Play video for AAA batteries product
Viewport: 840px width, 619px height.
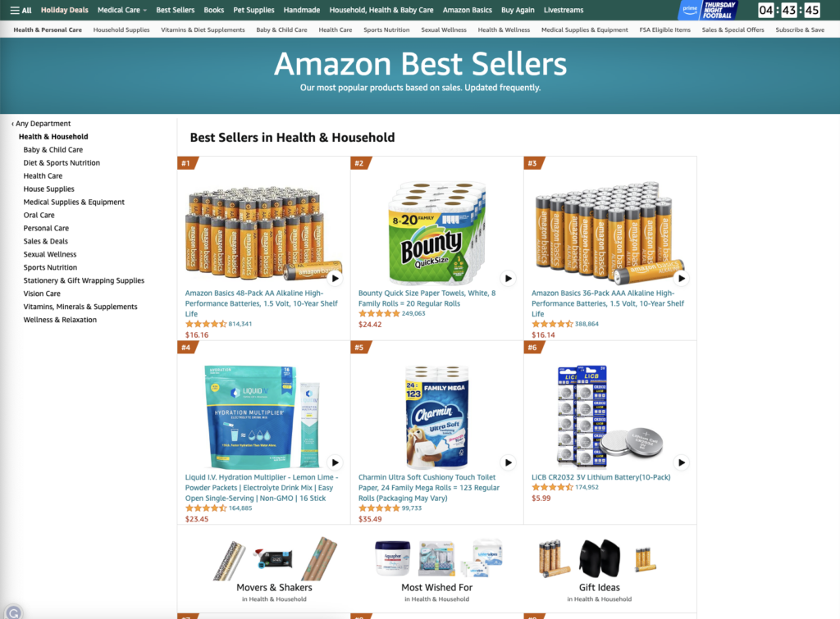[x=681, y=279]
